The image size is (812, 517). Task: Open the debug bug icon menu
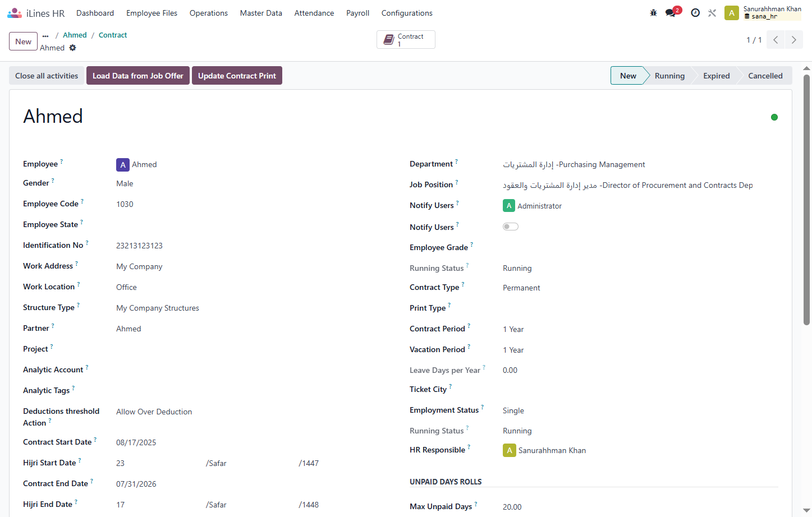[653, 13]
